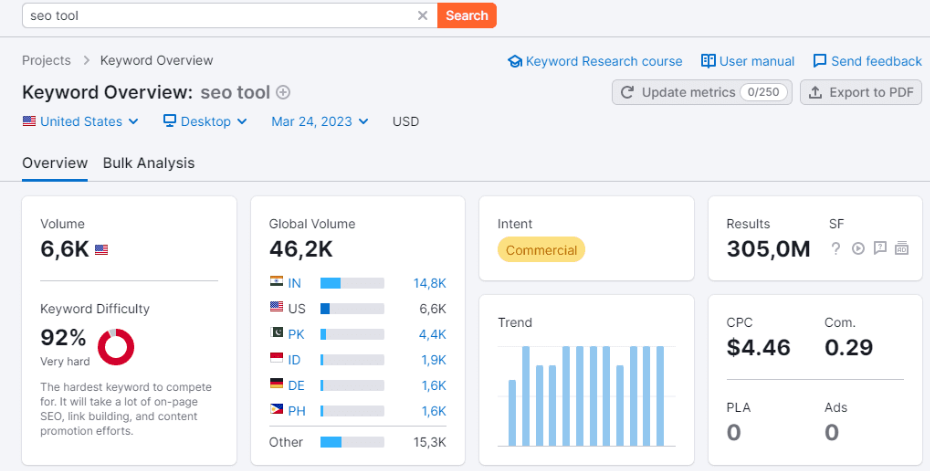The image size is (930, 471).
Task: Click the India volume bar
Action: (352, 284)
